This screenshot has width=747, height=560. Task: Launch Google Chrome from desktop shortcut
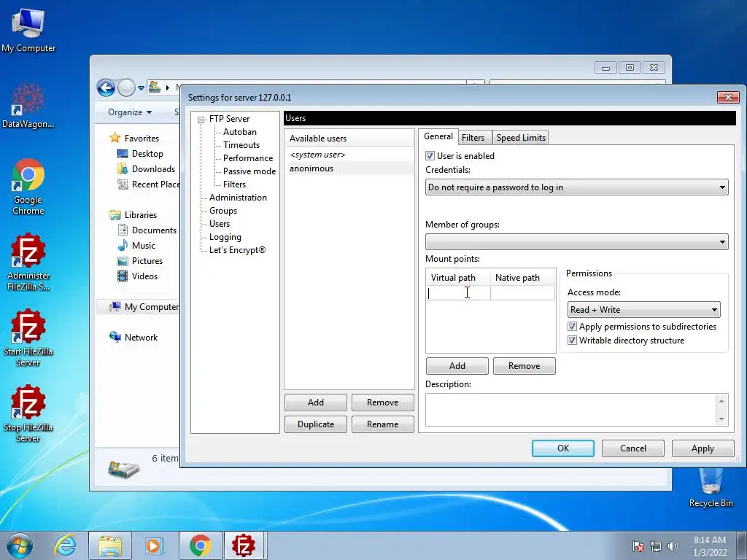(28, 187)
